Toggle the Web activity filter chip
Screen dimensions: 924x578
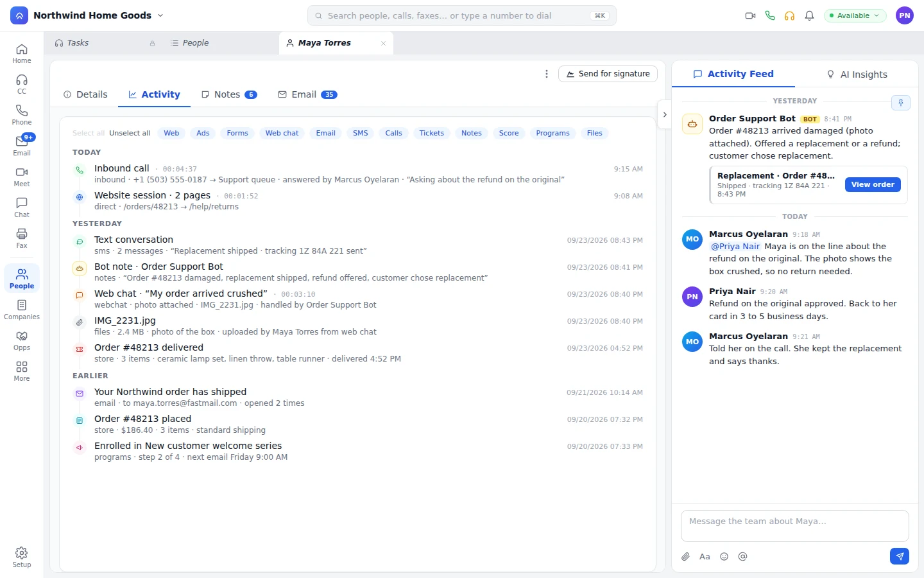tap(171, 133)
